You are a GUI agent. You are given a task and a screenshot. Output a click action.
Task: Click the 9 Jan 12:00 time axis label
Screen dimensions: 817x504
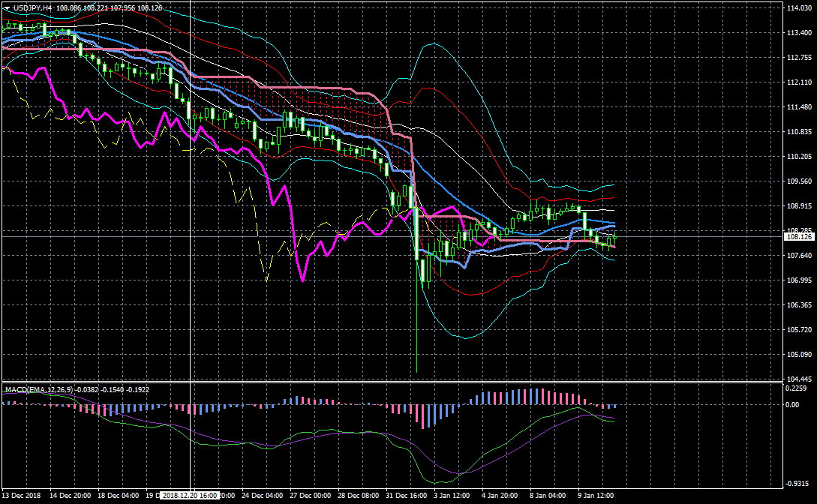[x=596, y=496]
